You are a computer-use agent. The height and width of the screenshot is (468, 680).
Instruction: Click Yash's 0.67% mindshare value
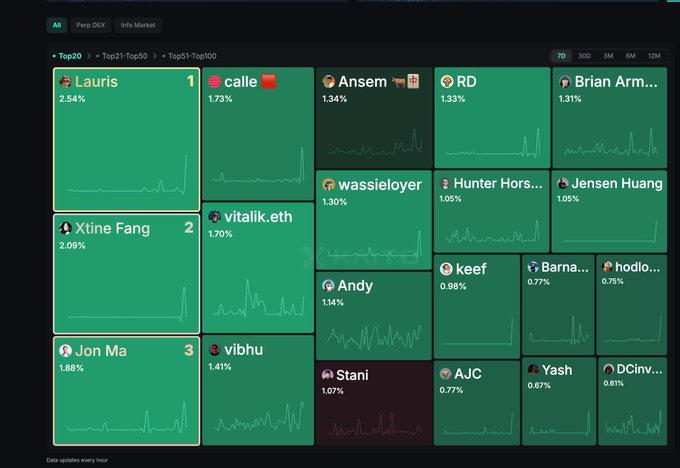pos(539,385)
